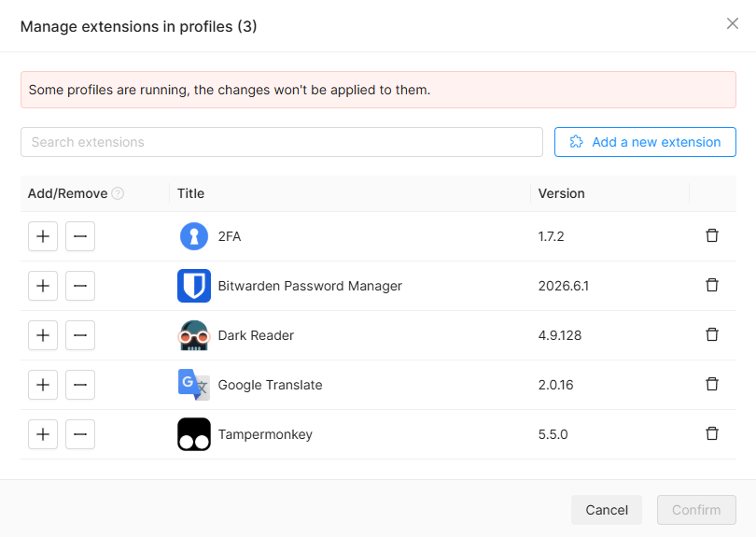This screenshot has width=756, height=537.
Task: Click the 2FA keyhole extension icon
Action: 194,236
